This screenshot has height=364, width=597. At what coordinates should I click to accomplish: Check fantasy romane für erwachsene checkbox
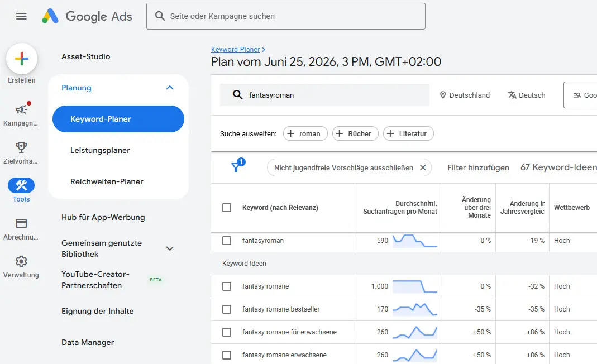click(227, 332)
